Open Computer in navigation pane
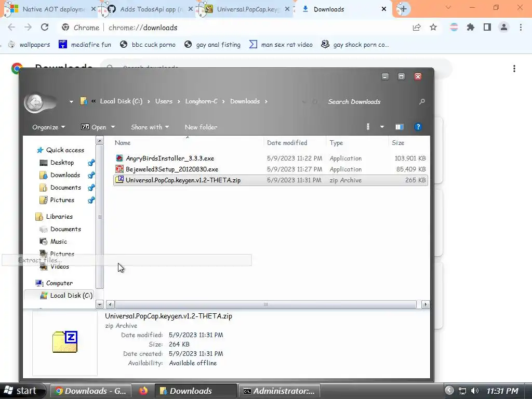The width and height of the screenshot is (532, 399). (x=59, y=283)
